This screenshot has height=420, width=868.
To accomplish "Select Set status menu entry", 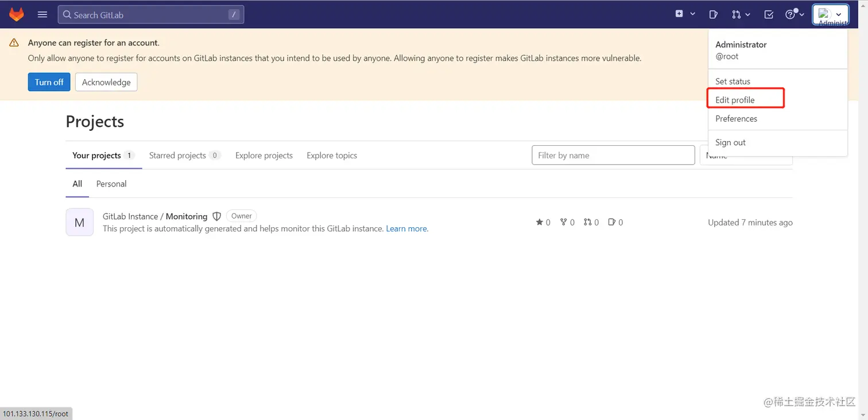I will click(x=777, y=81).
